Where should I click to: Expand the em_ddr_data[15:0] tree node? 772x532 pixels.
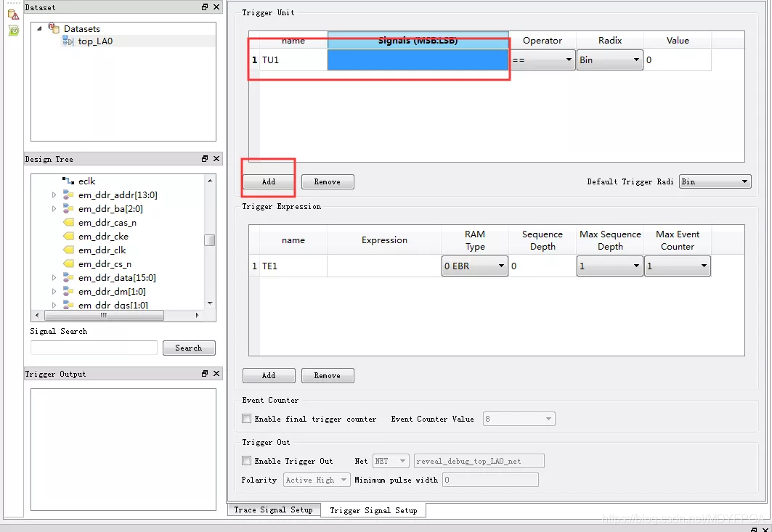pos(54,277)
